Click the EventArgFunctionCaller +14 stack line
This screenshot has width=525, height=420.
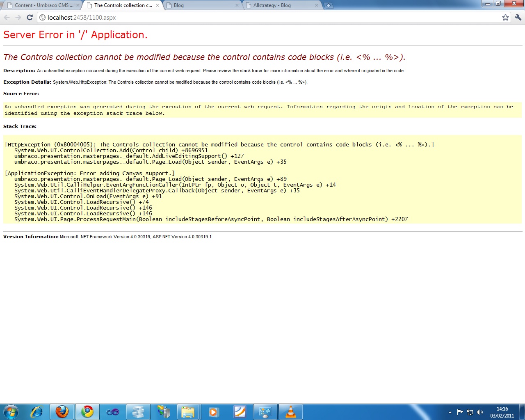coord(175,185)
